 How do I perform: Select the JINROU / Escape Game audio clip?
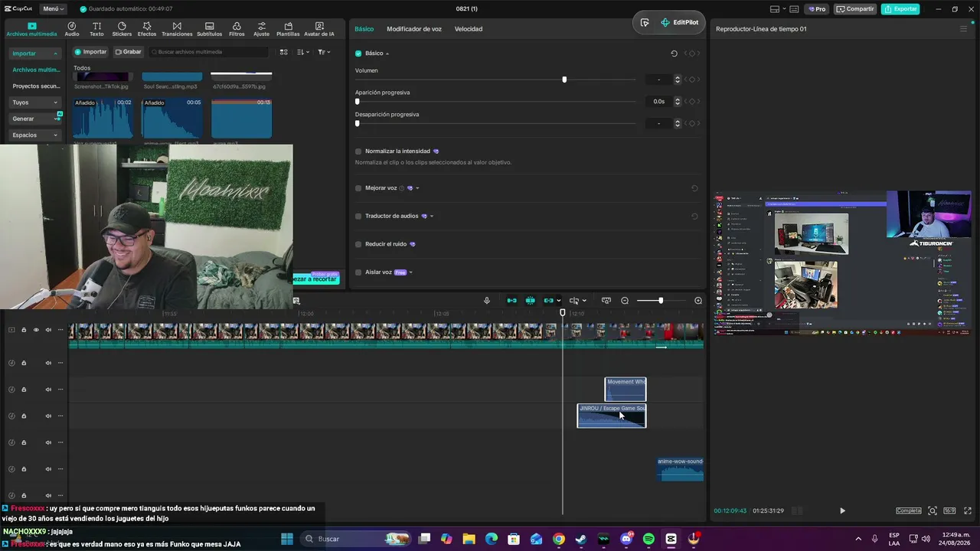point(612,416)
